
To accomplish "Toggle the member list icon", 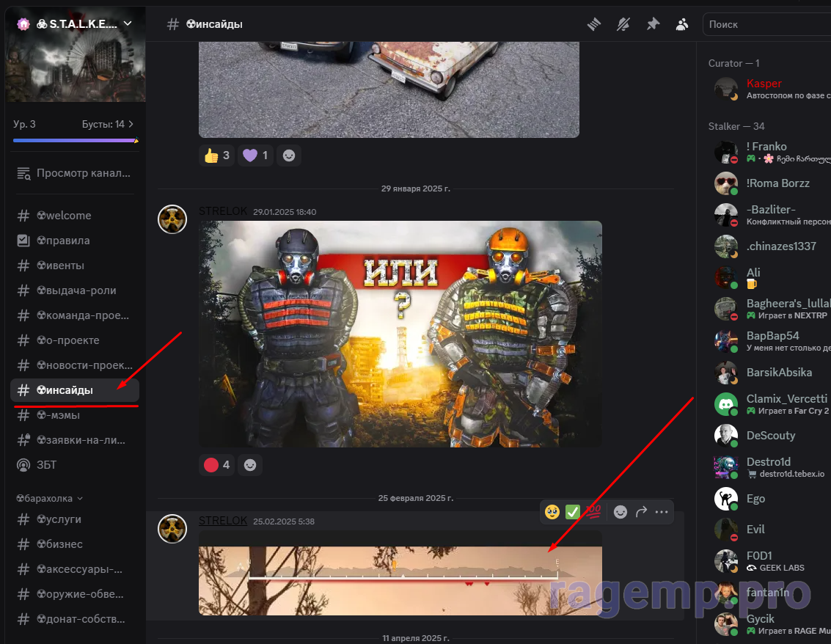I will tap(682, 24).
